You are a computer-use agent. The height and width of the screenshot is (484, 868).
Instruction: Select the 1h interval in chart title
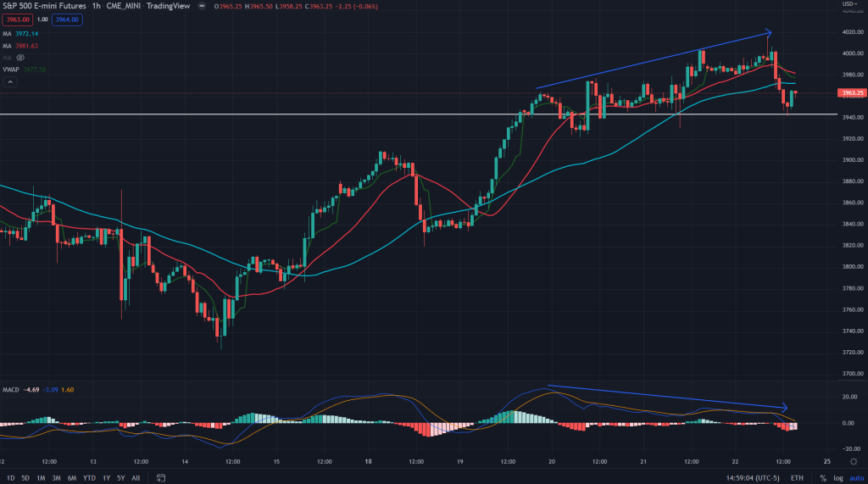click(94, 7)
